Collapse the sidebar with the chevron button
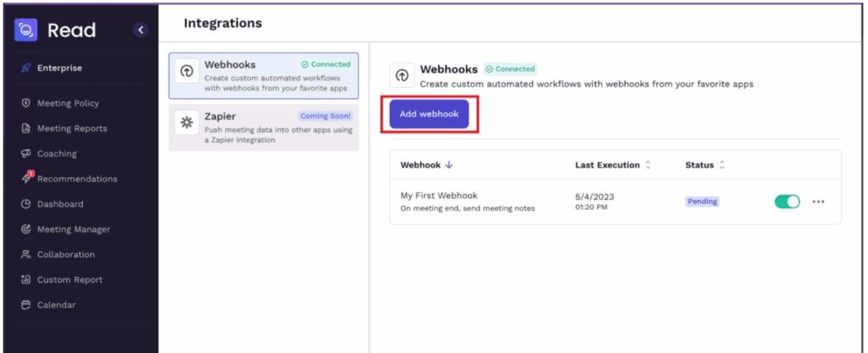This screenshot has height=353, width=868. (141, 30)
